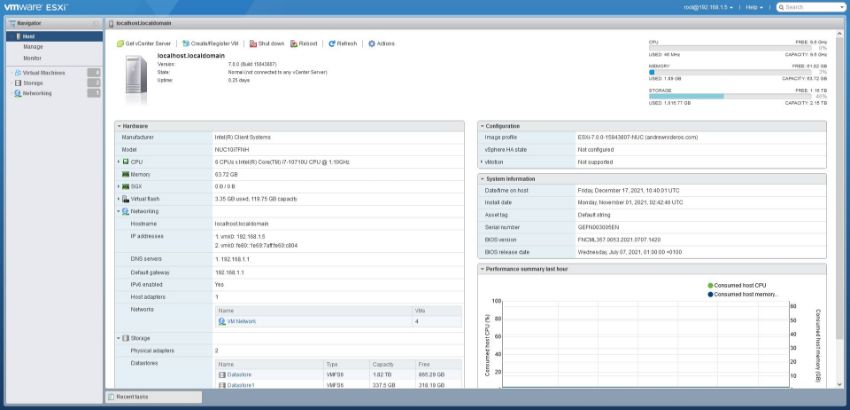
Task: Click into the Search field
Action: [813, 7]
